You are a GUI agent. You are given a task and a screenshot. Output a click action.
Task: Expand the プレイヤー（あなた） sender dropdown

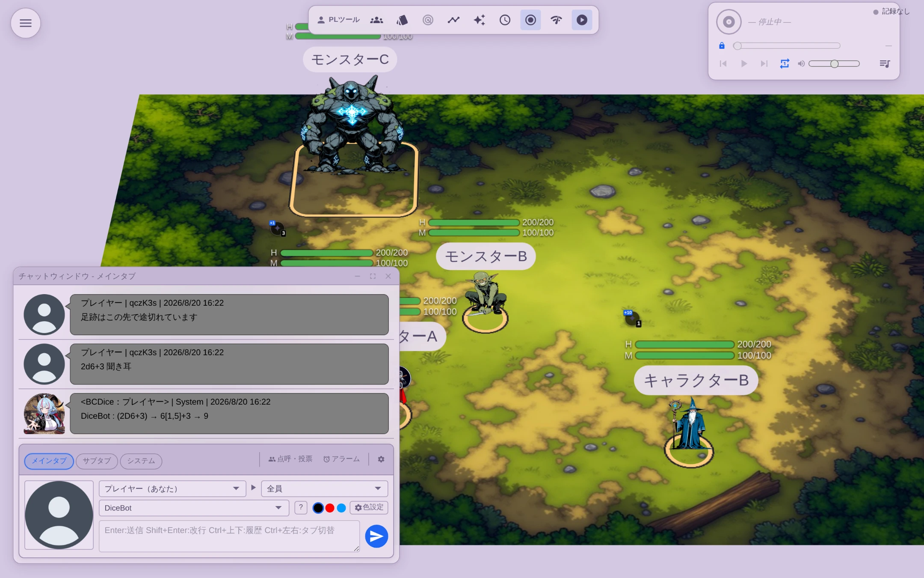(x=172, y=489)
